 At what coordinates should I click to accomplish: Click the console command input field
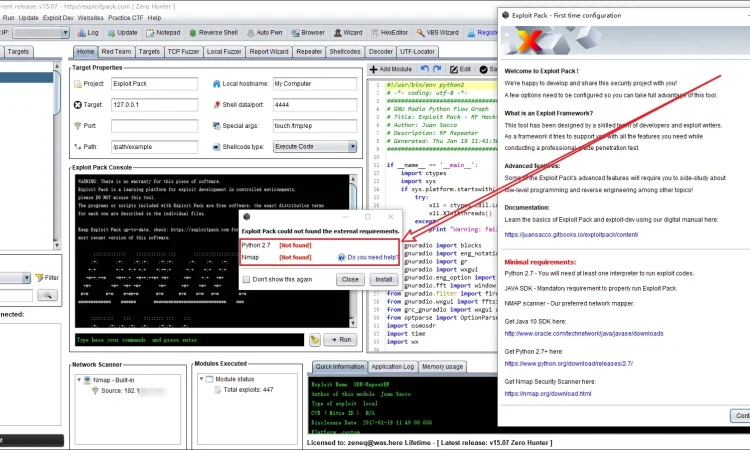point(189,340)
